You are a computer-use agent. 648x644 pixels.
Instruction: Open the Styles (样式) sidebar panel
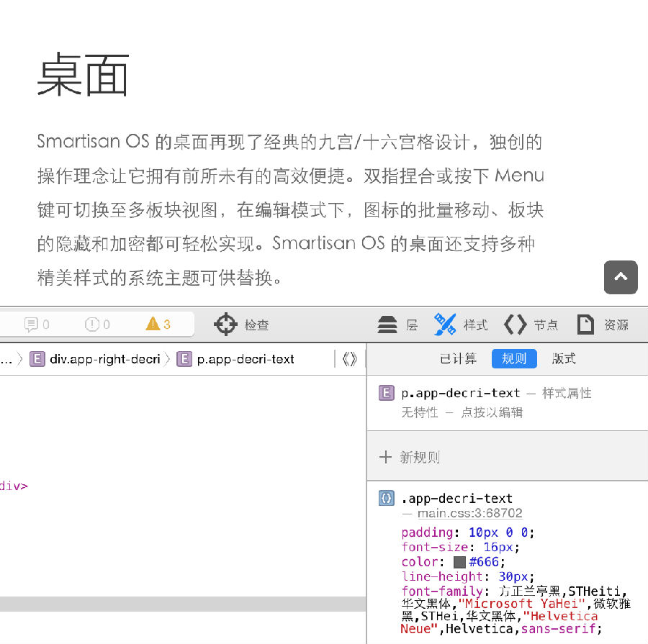461,325
